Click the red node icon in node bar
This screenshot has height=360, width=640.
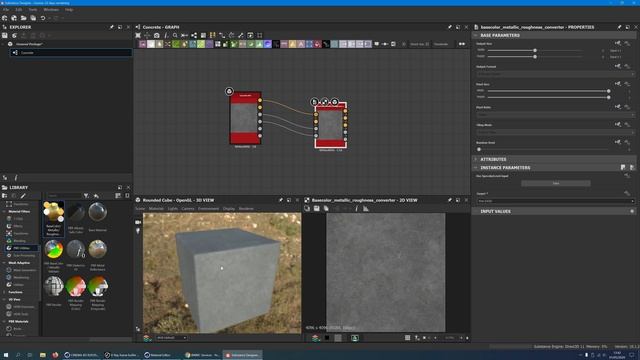318,44
